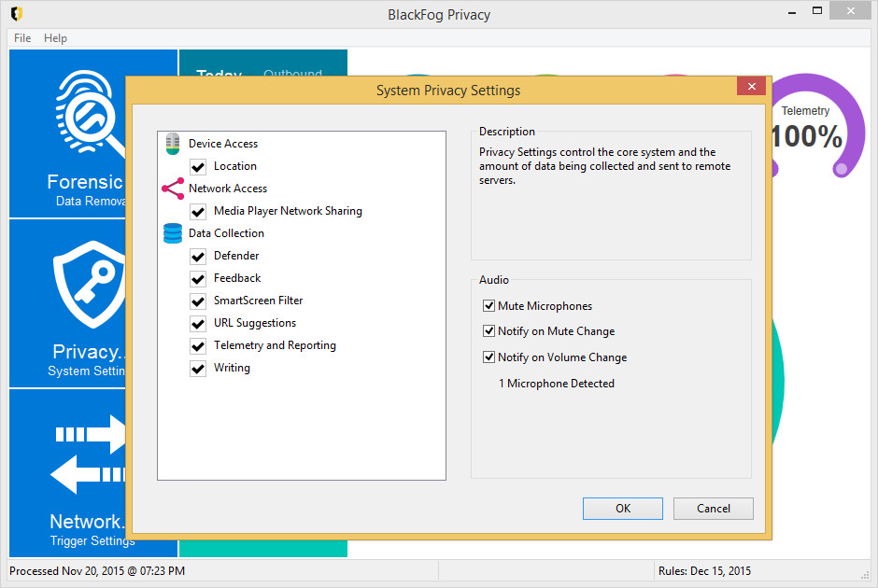Click the Device Access microphone icon

[173, 144]
